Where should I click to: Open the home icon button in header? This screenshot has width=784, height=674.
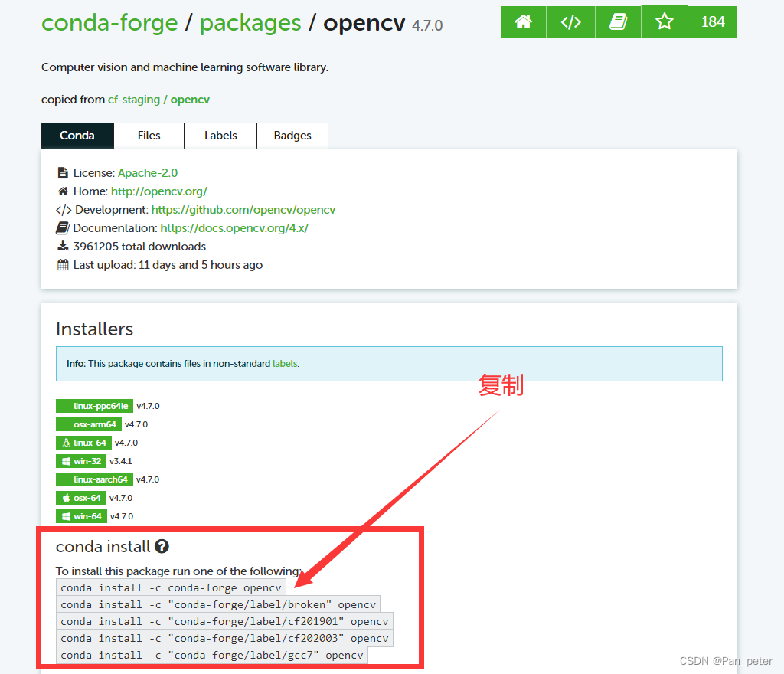[523, 22]
